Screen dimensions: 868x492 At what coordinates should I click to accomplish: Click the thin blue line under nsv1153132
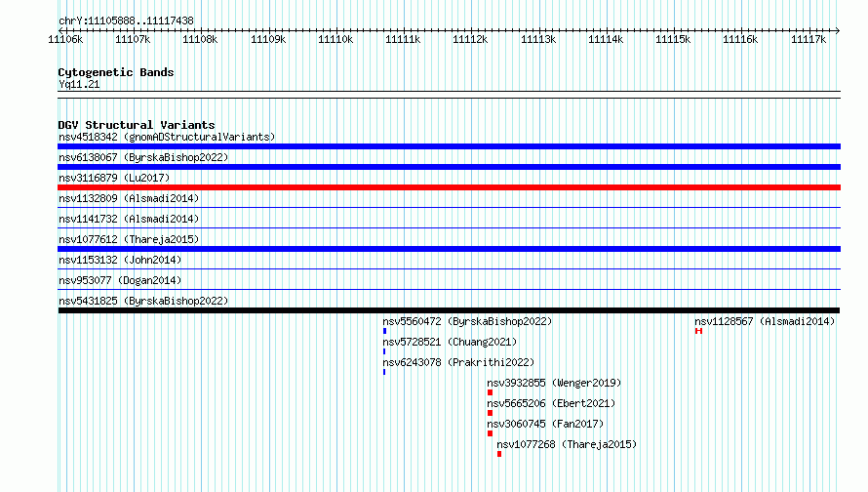(449, 269)
